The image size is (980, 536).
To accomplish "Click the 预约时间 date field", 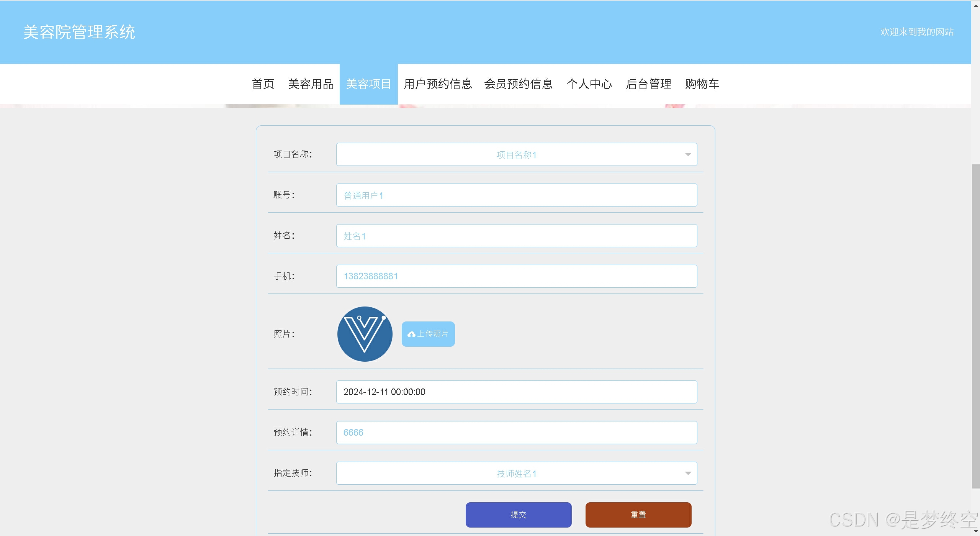I will click(x=516, y=392).
